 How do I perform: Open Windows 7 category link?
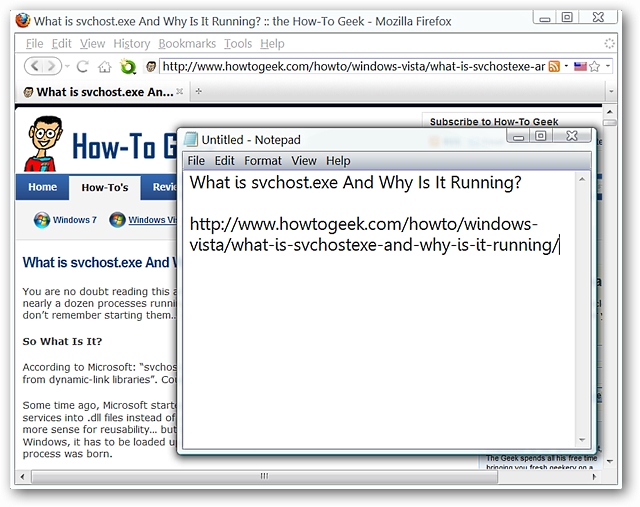click(75, 220)
